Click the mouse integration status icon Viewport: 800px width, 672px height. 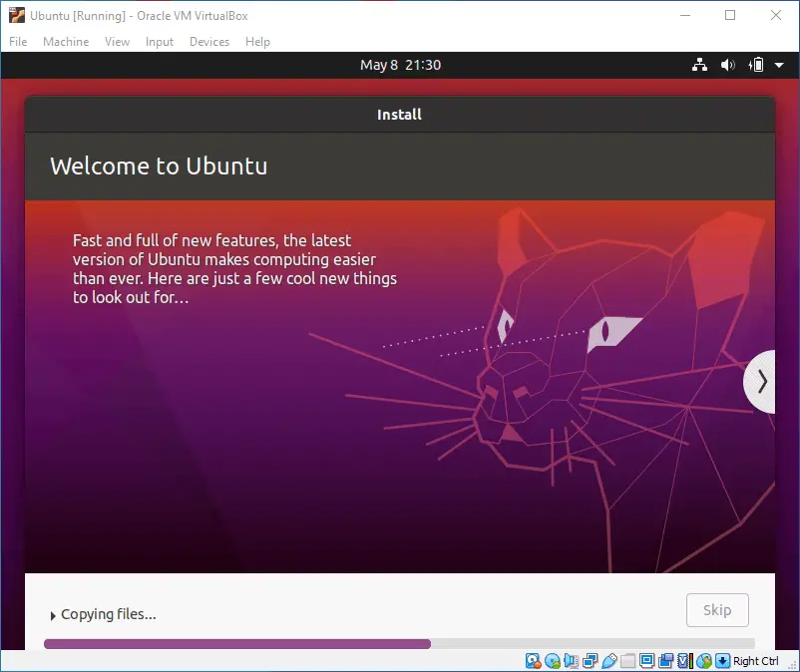[x=703, y=661]
